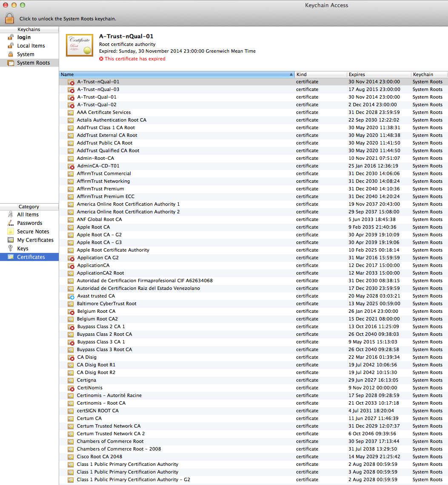Image resolution: width=448 pixels, height=485 pixels.
Task: Click the CA Disig expired certificate icon
Action: point(71,357)
